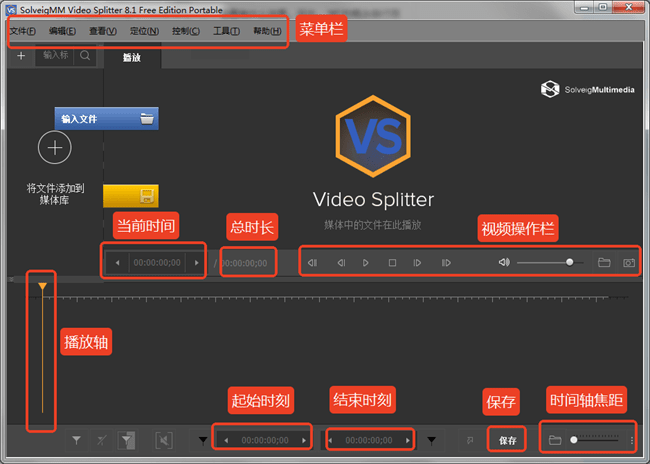Click the current time 00:00:00;00 field
The image size is (650, 464).
point(157,263)
